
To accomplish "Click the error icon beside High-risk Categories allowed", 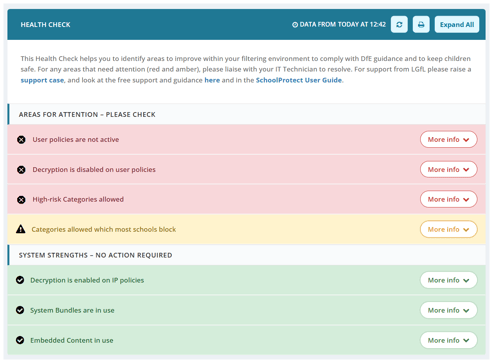I will (21, 200).
